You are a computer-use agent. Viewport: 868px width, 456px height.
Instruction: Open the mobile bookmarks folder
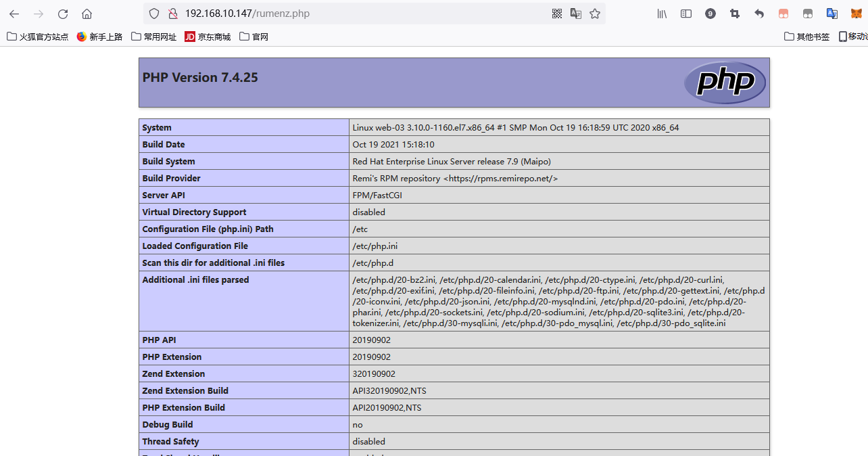(x=853, y=37)
